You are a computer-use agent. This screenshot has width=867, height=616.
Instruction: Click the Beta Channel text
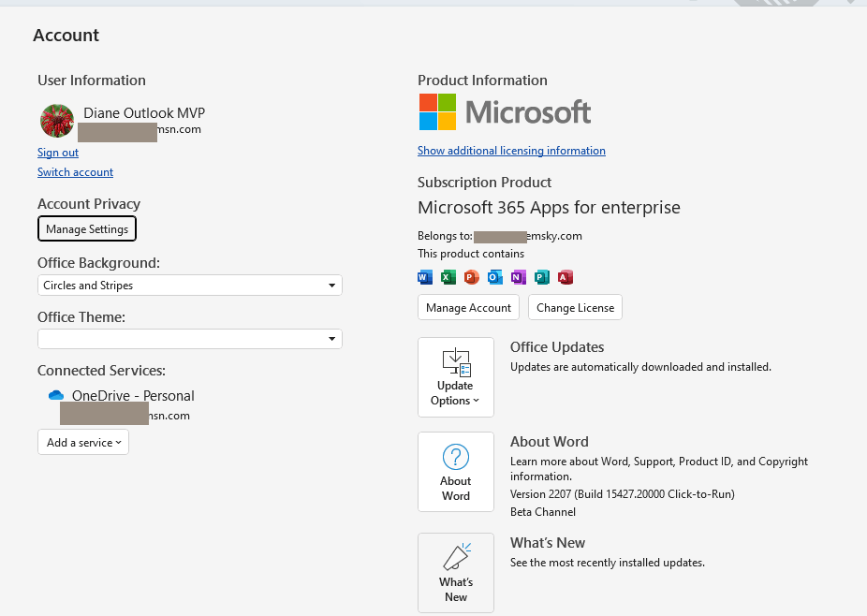click(x=543, y=512)
